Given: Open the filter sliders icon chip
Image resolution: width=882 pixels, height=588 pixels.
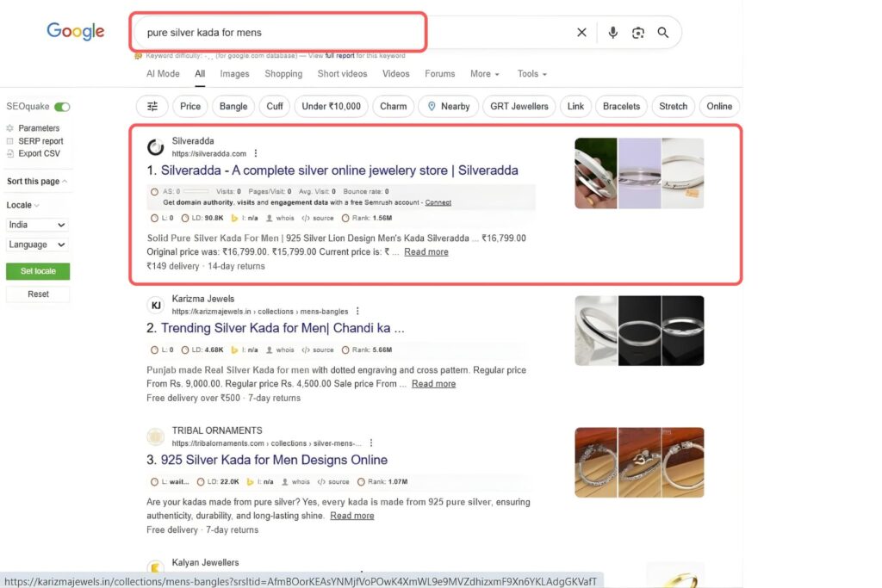Looking at the screenshot, I should click(152, 107).
